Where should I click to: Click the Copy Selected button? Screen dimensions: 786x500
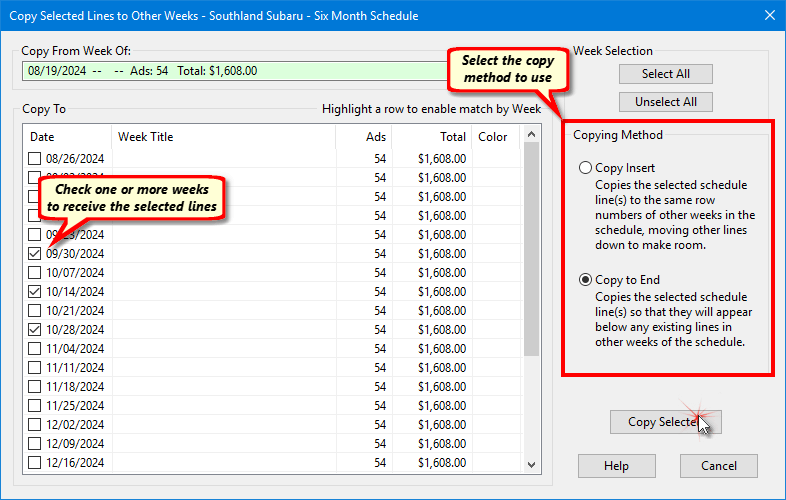click(666, 422)
